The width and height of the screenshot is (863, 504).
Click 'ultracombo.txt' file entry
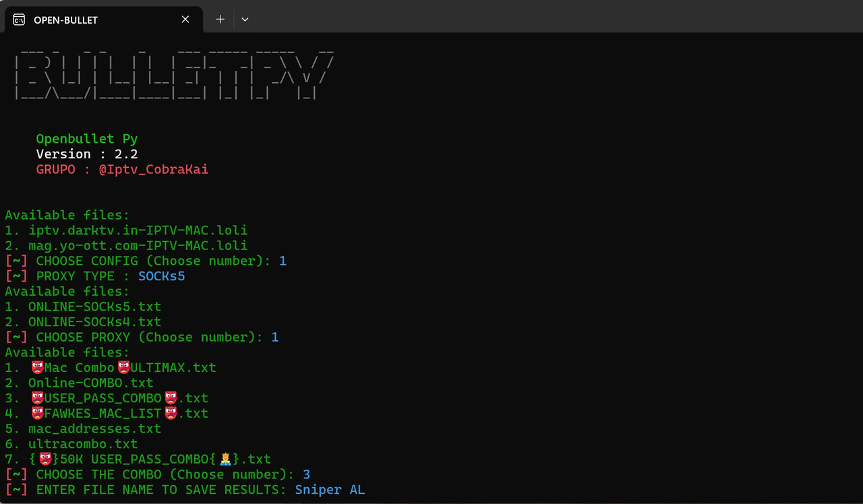[x=83, y=444]
